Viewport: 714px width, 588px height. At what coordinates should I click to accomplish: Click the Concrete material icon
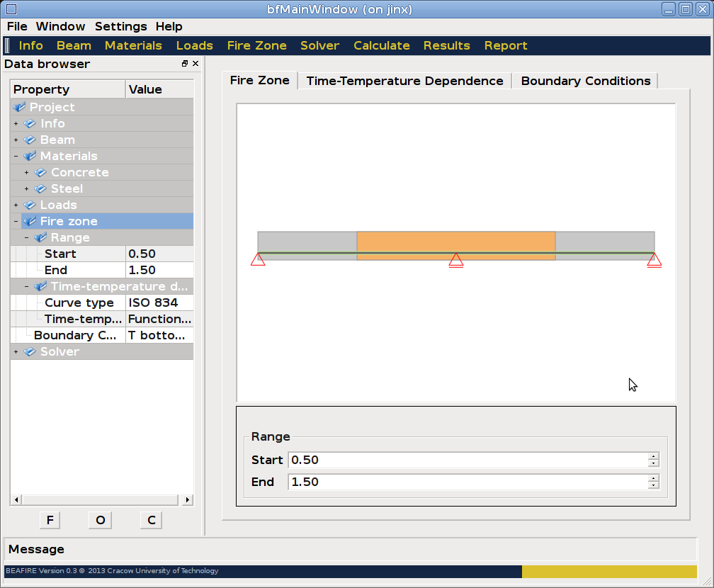point(40,172)
